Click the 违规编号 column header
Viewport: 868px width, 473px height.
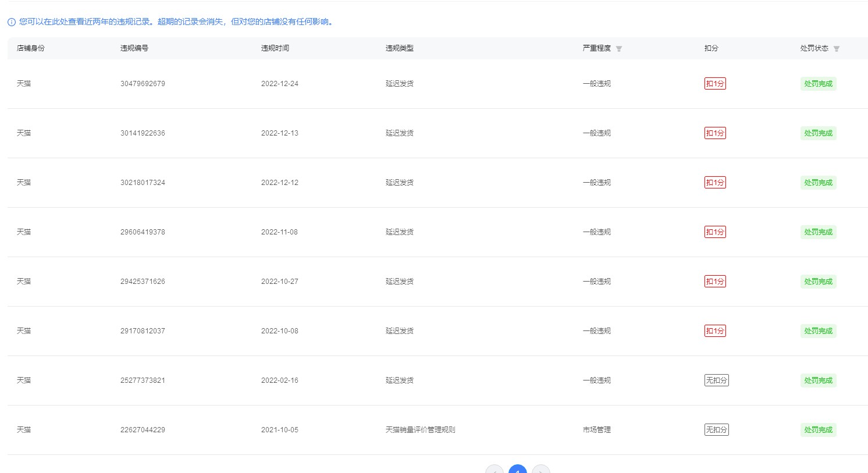(x=134, y=48)
